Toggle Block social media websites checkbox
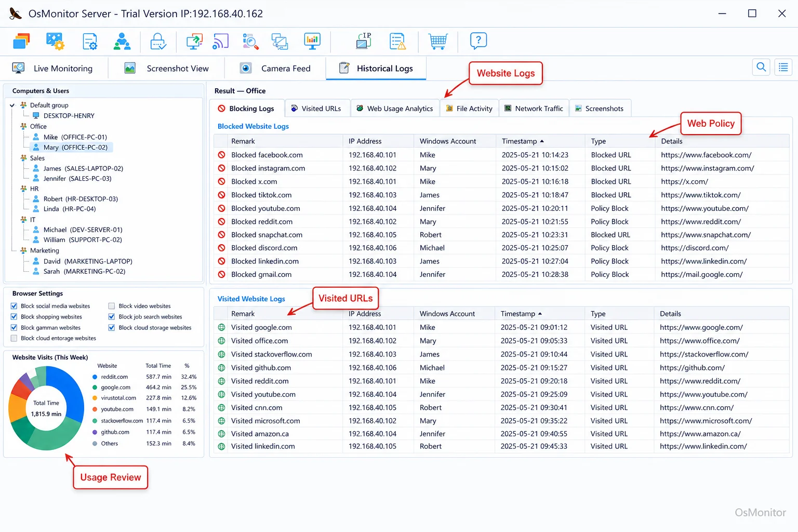The image size is (798, 532). (x=14, y=306)
